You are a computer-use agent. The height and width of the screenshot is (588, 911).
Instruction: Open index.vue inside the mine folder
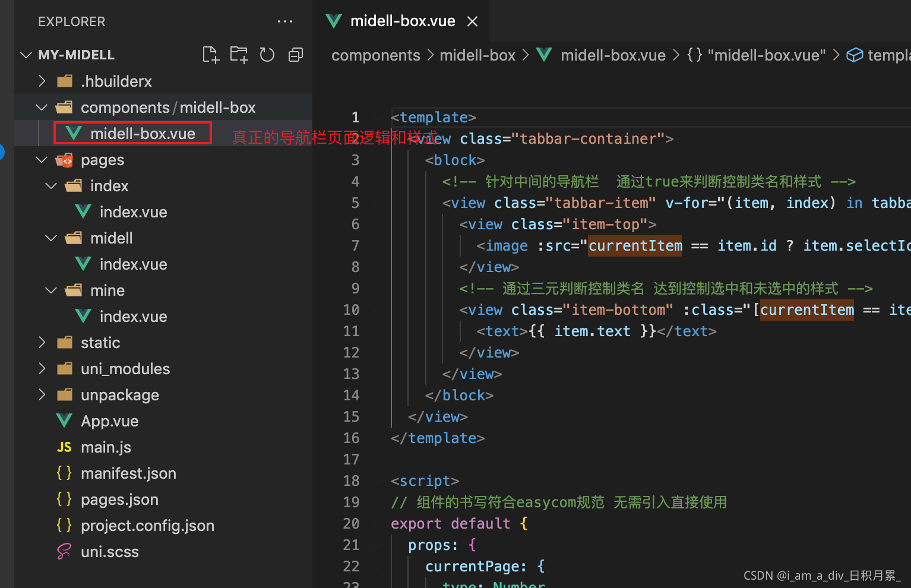tap(133, 317)
